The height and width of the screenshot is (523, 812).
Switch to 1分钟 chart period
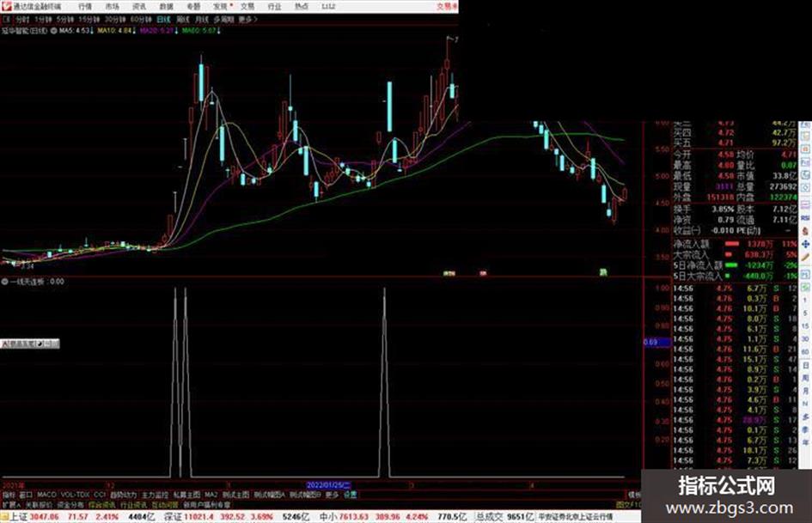point(43,20)
